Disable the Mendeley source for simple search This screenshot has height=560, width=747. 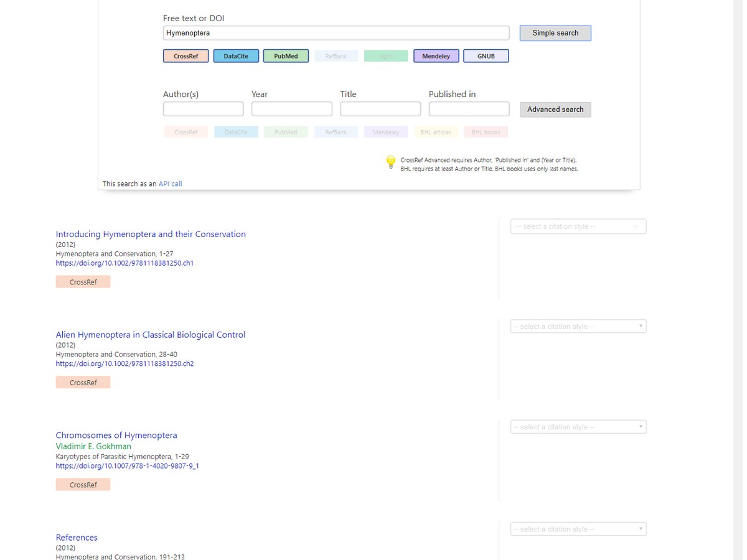pyautogui.click(x=436, y=56)
